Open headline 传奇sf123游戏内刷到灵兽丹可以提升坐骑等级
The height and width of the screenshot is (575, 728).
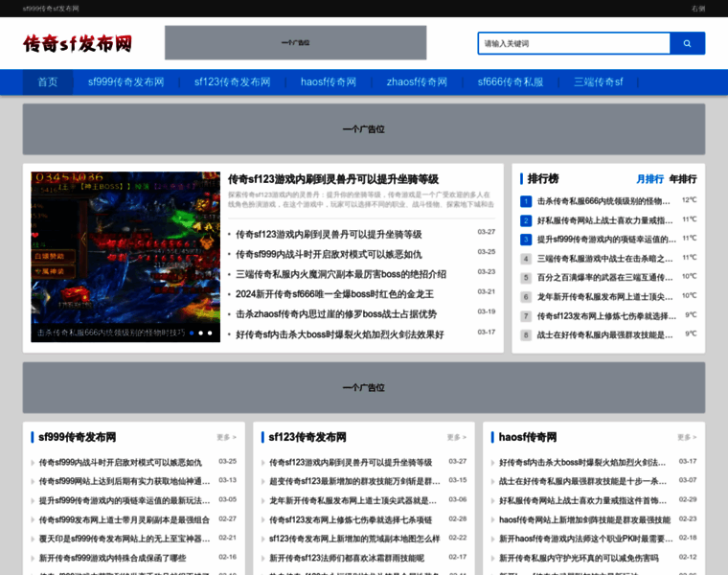click(x=333, y=179)
